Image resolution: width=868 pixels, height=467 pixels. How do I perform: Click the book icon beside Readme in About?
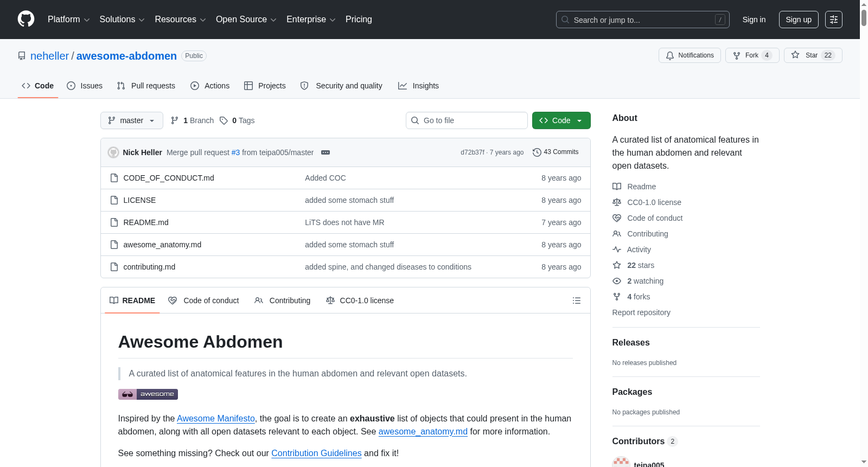coord(617,187)
